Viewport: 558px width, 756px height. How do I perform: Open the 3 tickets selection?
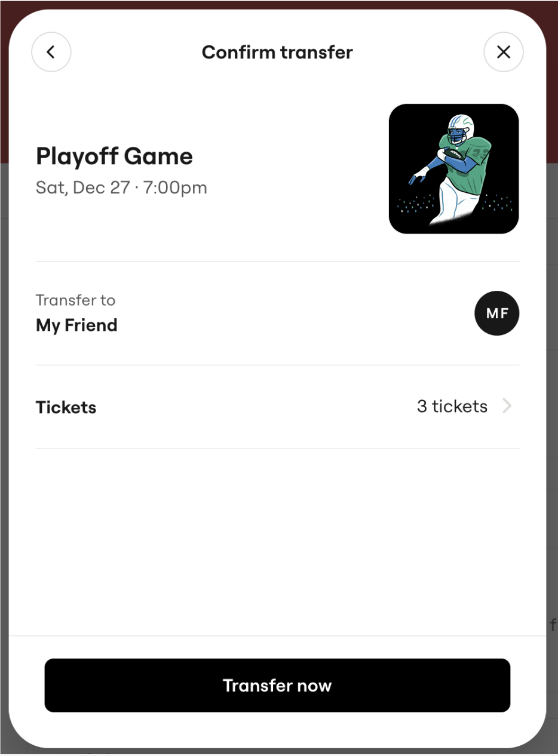tap(452, 407)
